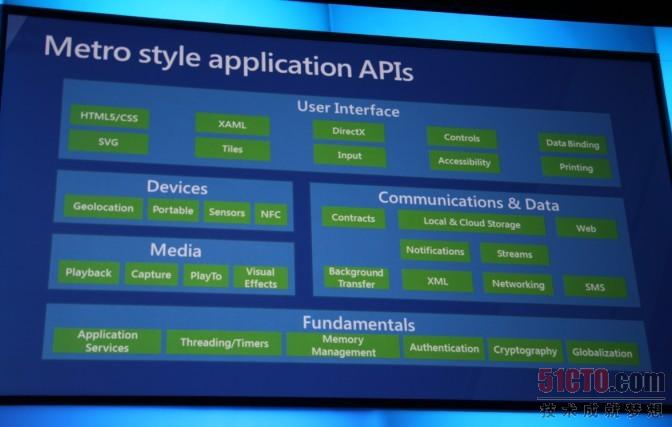The height and width of the screenshot is (427, 672).
Task: Click the Notifications box
Action: (435, 251)
